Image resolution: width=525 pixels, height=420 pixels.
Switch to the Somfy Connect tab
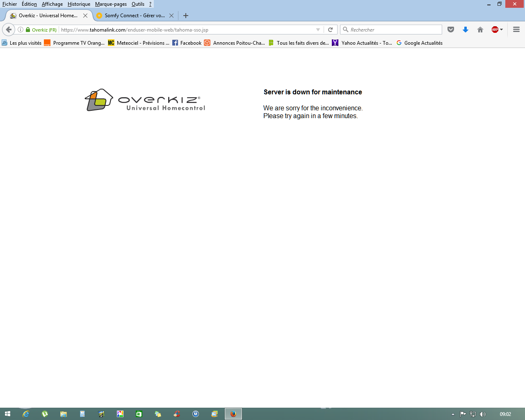tap(135, 16)
